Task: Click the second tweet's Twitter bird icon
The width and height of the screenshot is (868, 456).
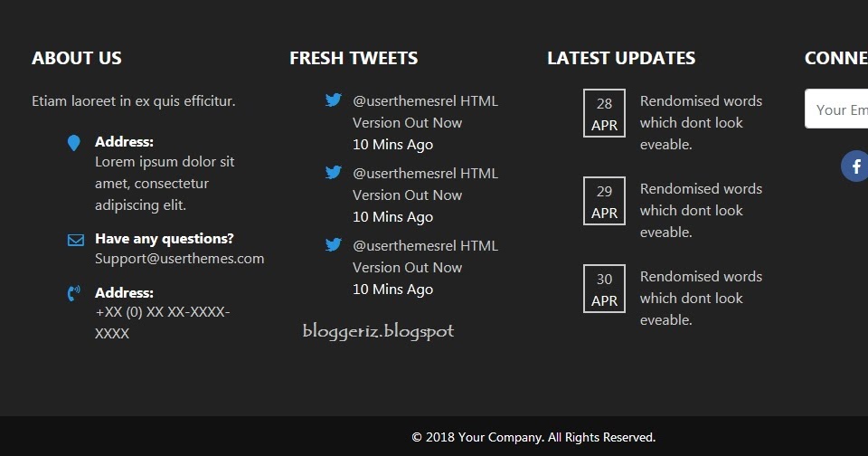Action: pos(334,173)
